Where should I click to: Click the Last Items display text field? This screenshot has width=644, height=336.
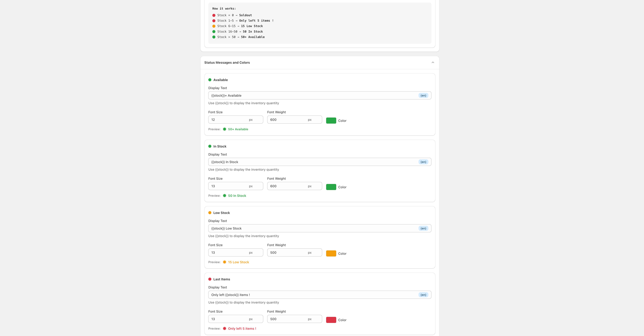pyautogui.click(x=313, y=295)
